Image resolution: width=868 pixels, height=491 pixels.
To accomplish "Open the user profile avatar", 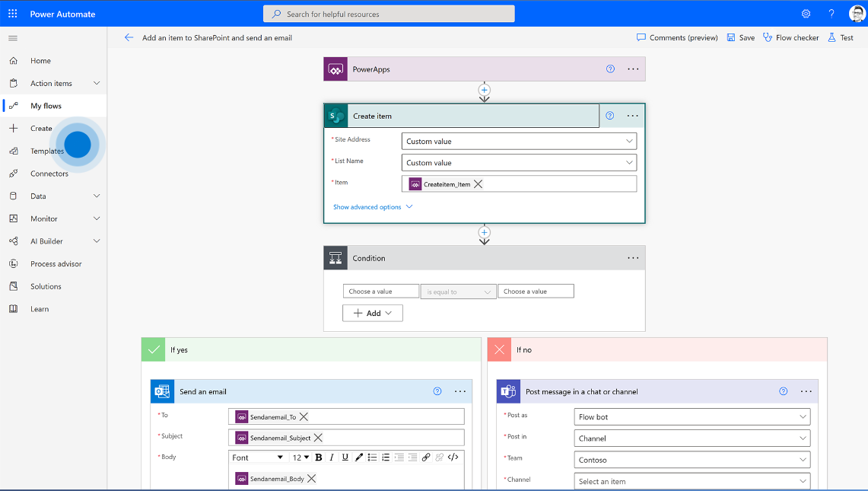I will [x=857, y=14].
